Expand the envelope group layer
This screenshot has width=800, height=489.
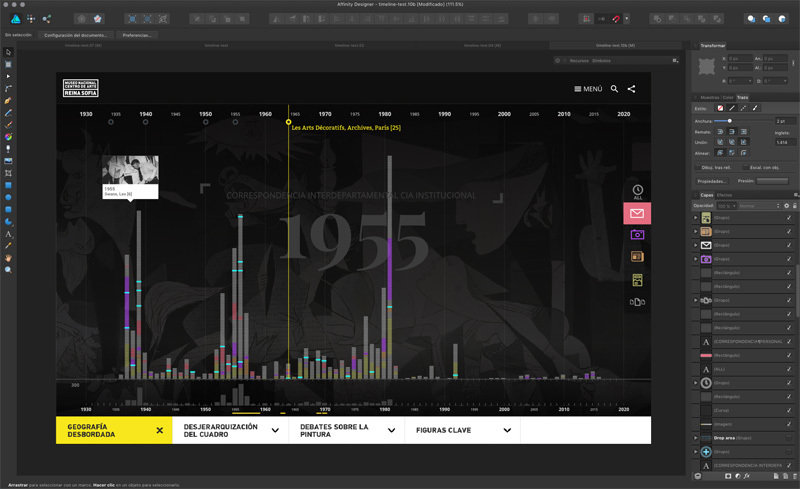[695, 246]
